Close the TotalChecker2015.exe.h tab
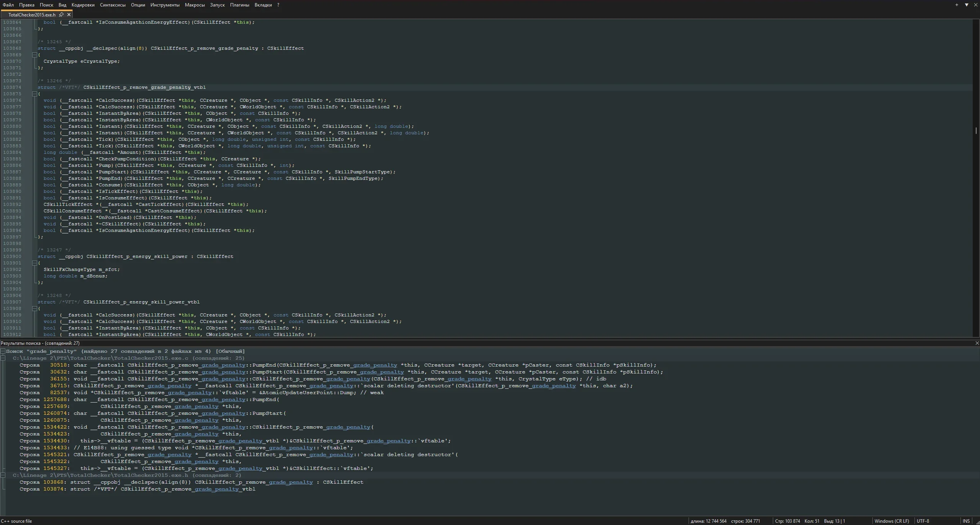The image size is (980, 525). click(69, 15)
